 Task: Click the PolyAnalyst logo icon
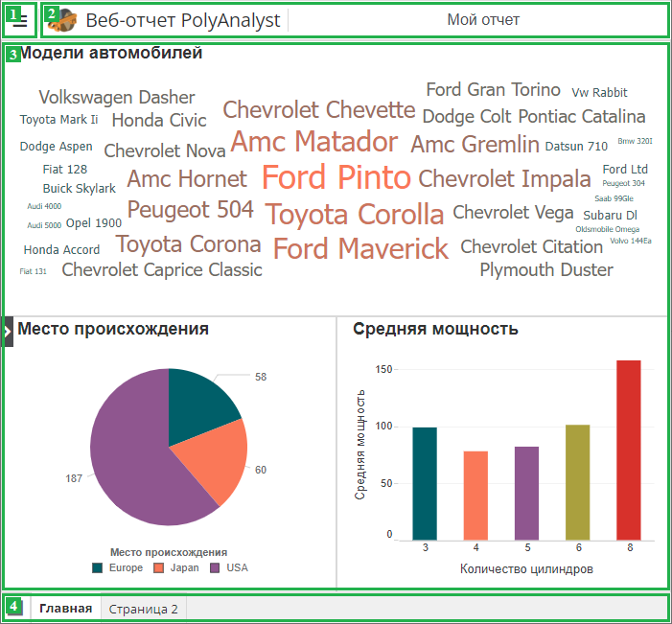tap(62, 20)
